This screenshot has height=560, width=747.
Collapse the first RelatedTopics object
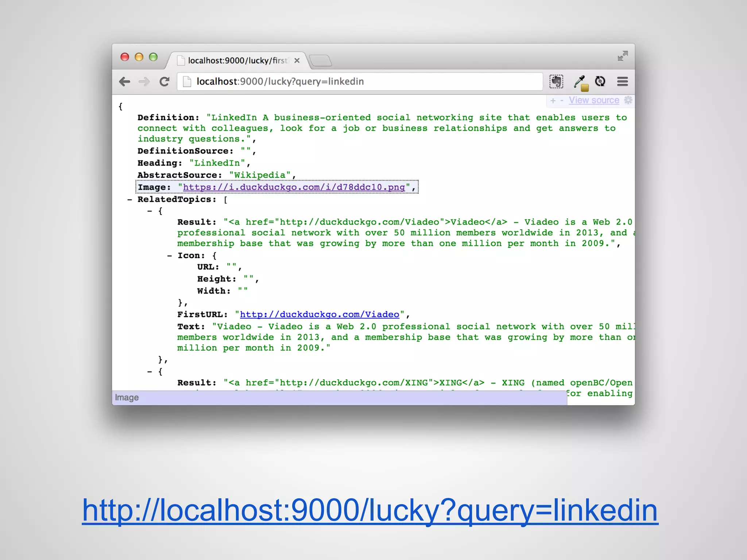click(150, 211)
